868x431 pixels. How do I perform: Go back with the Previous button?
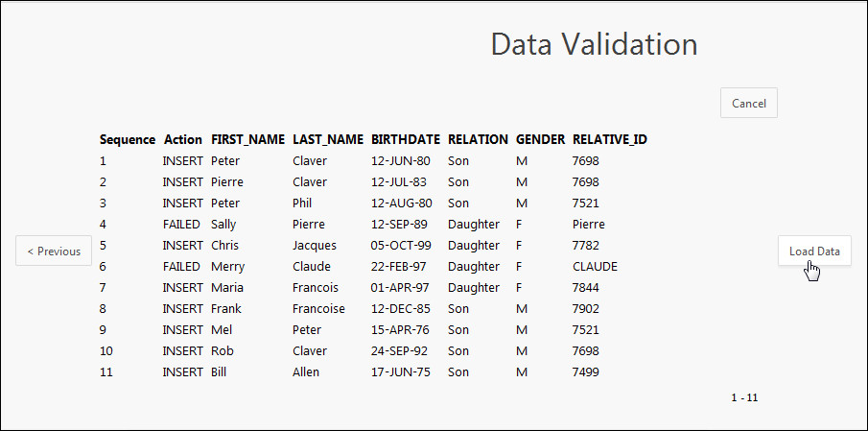[x=54, y=251]
